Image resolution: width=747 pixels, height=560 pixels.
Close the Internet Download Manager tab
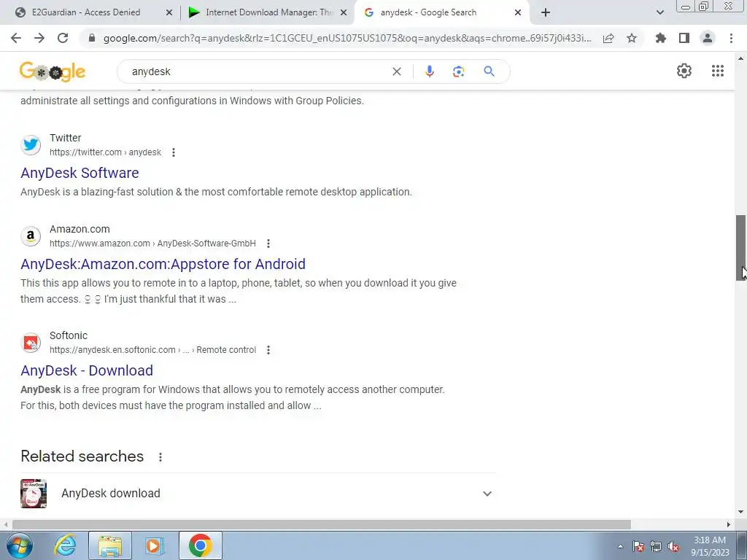[x=343, y=12]
